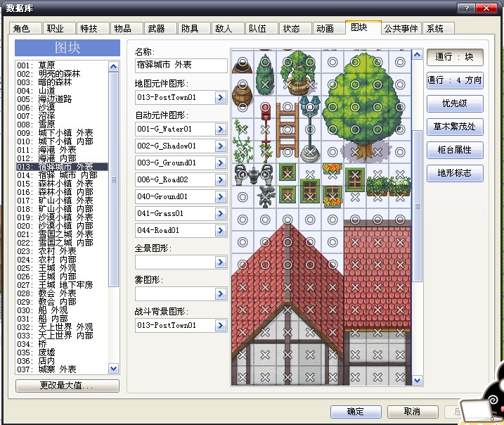Switch to the 职业 tab
The width and height of the screenshot is (504, 425).
point(59,28)
